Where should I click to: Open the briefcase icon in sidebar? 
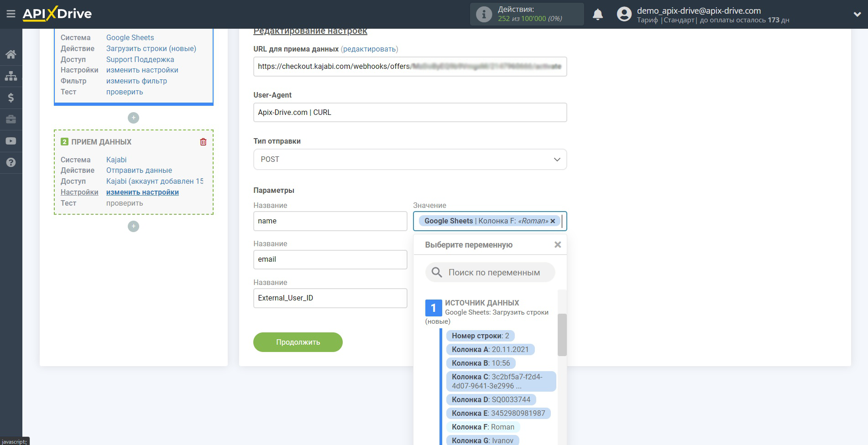coord(11,119)
